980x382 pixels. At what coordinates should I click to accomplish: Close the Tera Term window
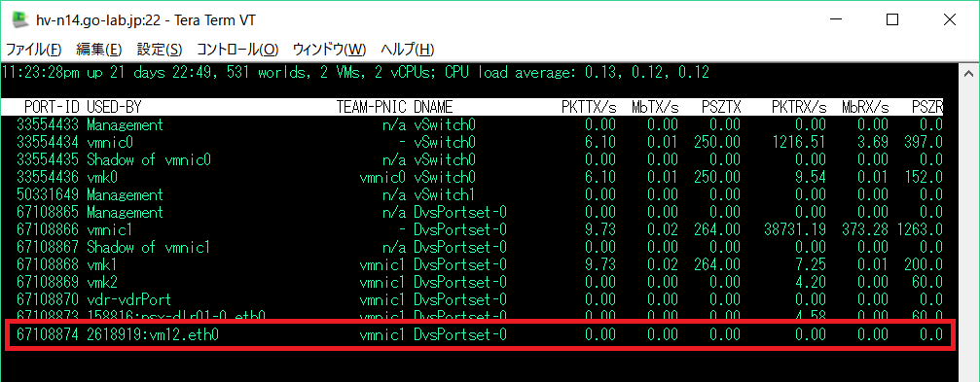coord(950,20)
